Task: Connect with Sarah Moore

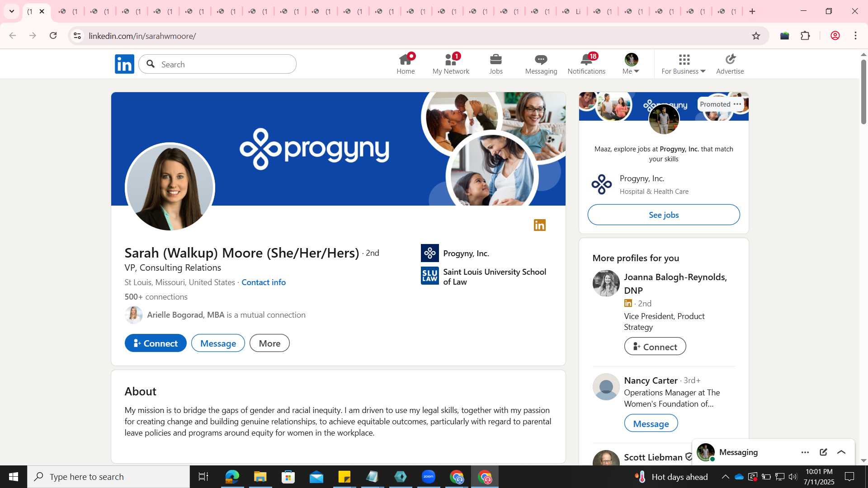Action: tap(156, 343)
